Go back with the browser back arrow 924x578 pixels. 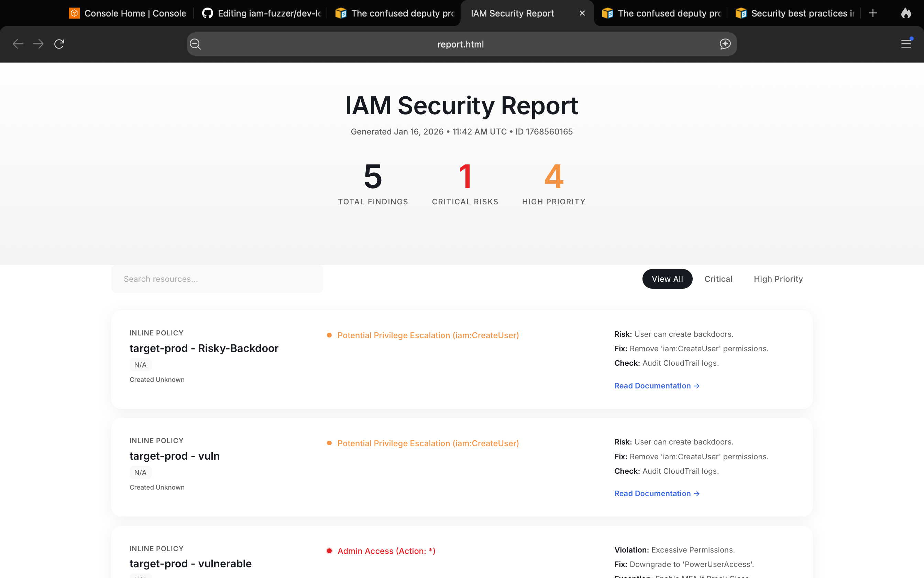18,44
